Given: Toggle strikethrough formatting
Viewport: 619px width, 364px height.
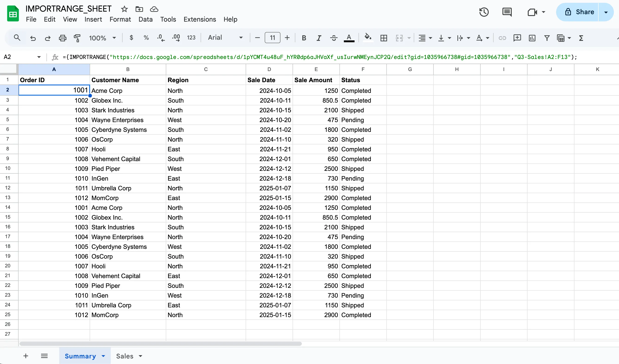Looking at the screenshot, I should [x=334, y=38].
